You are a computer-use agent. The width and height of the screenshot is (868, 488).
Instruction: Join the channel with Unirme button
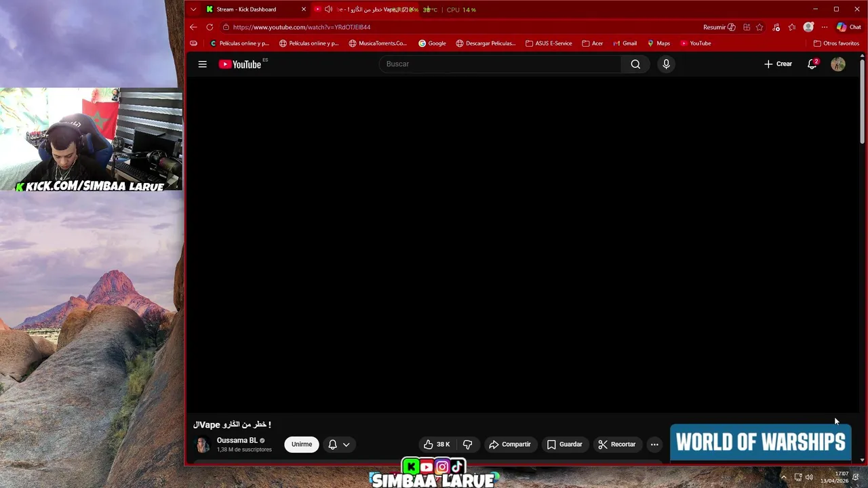point(302,445)
